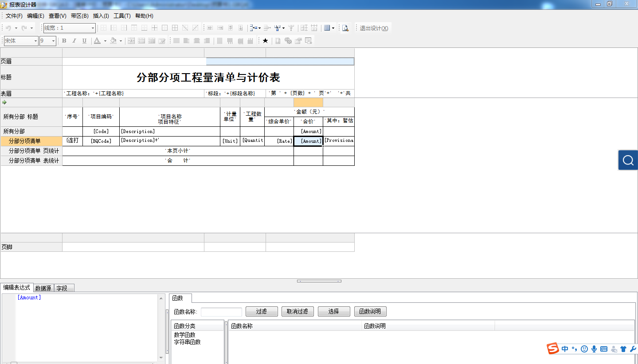638x364 pixels.
Task: Click the Sogou microphone voice input icon
Action: pyautogui.click(x=594, y=349)
